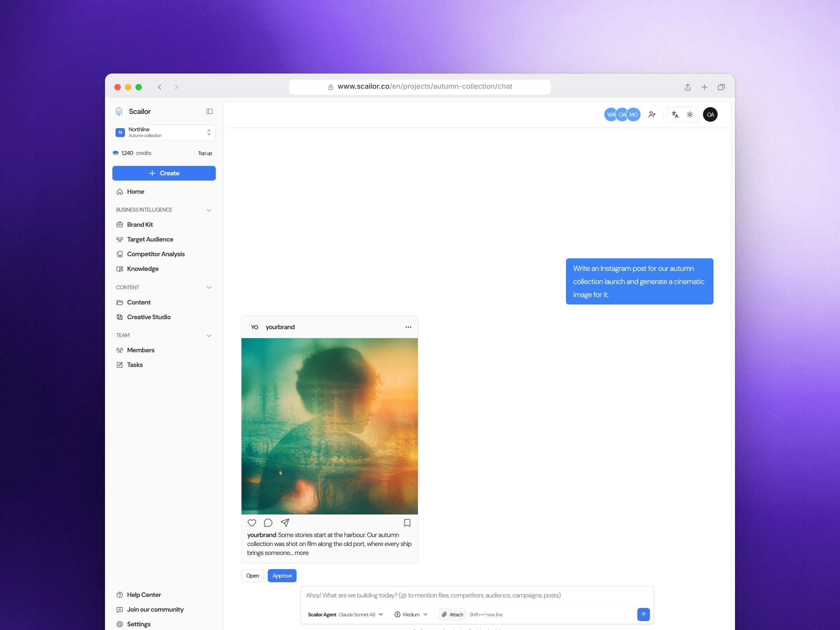The image size is (840, 630).
Task: Click the Knowledge book icon
Action: [x=120, y=269]
